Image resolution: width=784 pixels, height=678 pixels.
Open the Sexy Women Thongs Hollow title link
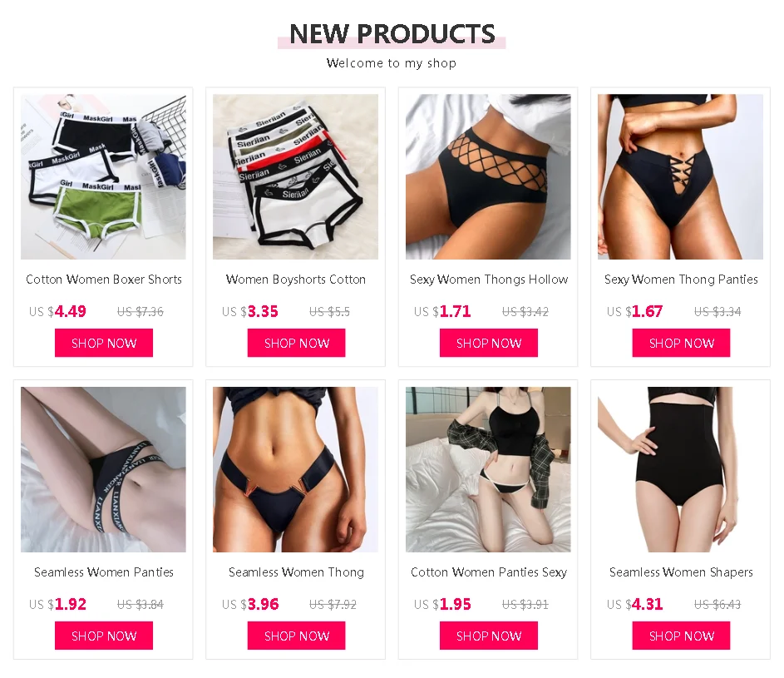pos(489,280)
